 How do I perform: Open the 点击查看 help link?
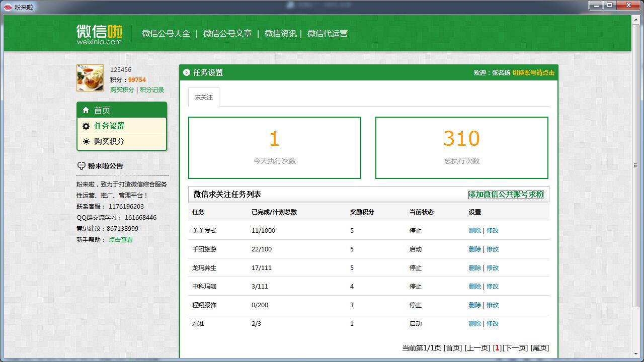tap(120, 239)
